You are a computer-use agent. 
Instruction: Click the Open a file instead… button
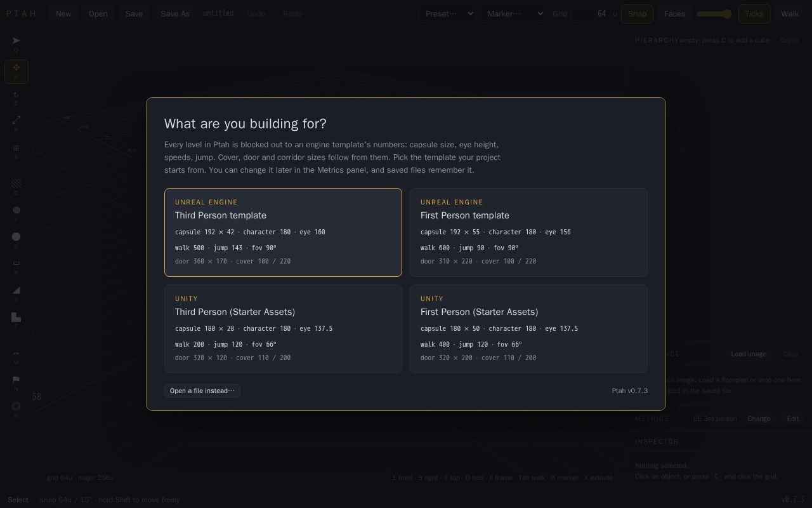coord(202,391)
